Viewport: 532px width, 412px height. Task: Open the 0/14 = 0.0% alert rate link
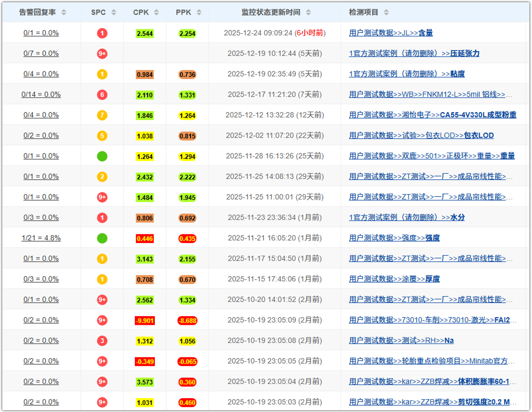click(x=41, y=95)
